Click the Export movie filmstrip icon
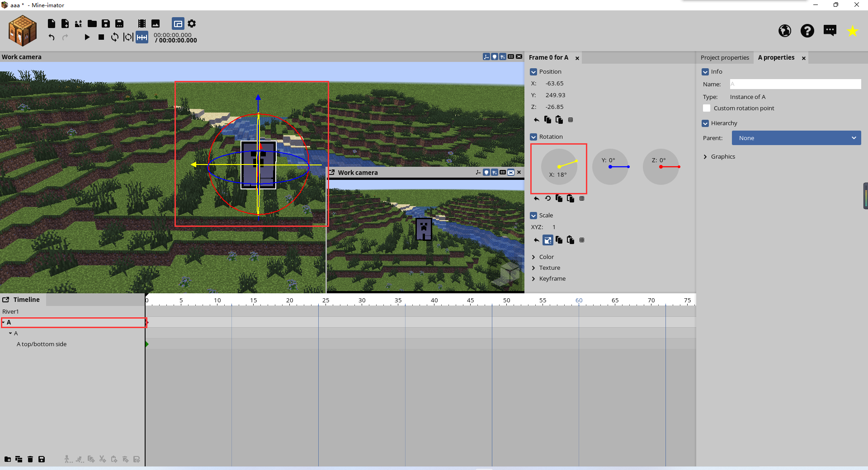868x470 pixels. pyautogui.click(x=142, y=23)
